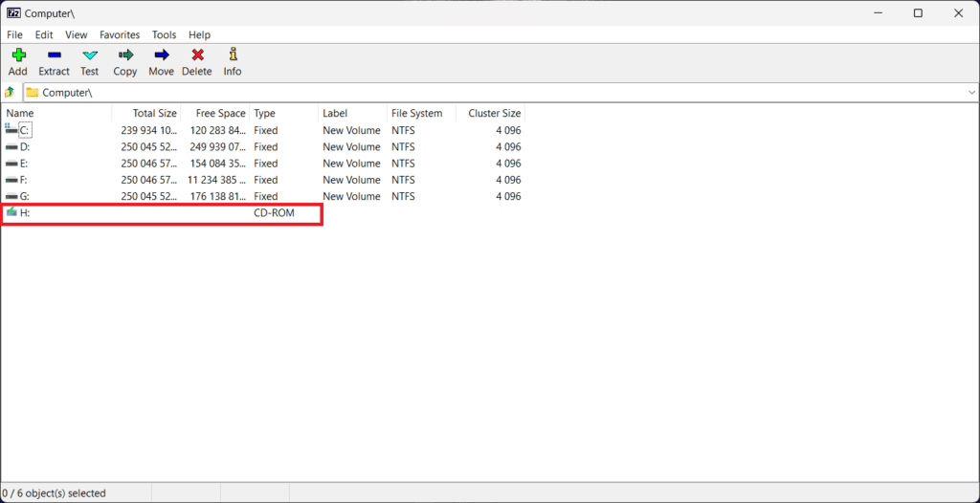Image resolution: width=980 pixels, height=503 pixels.
Task: Open the Info toolbar icon
Action: click(x=233, y=56)
